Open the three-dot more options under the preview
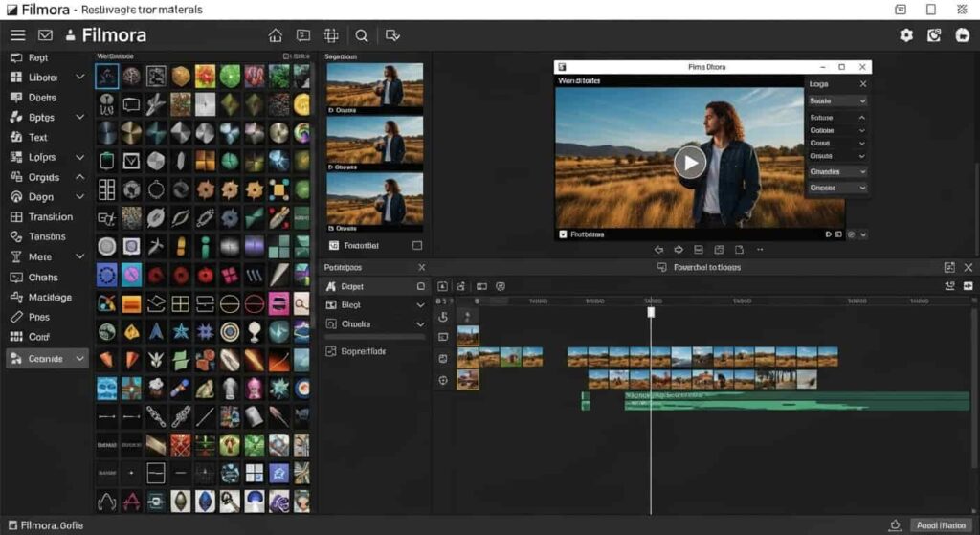This screenshot has width=980, height=535. (x=760, y=250)
